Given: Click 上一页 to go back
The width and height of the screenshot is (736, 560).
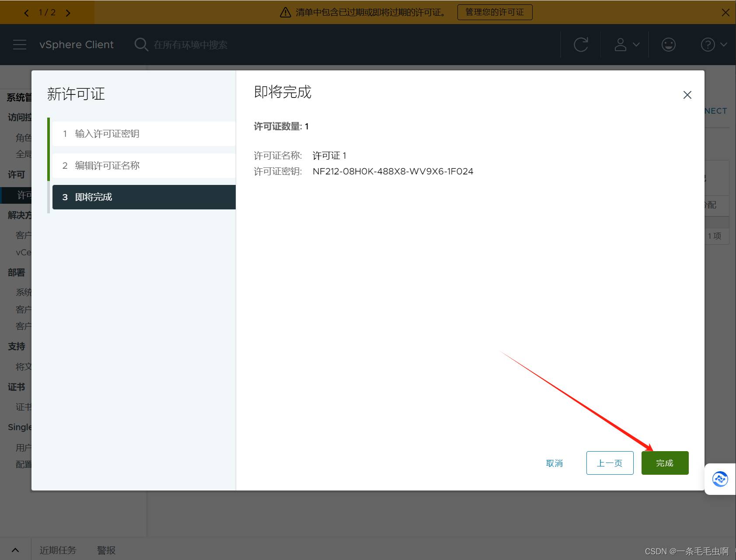Looking at the screenshot, I should (x=610, y=463).
